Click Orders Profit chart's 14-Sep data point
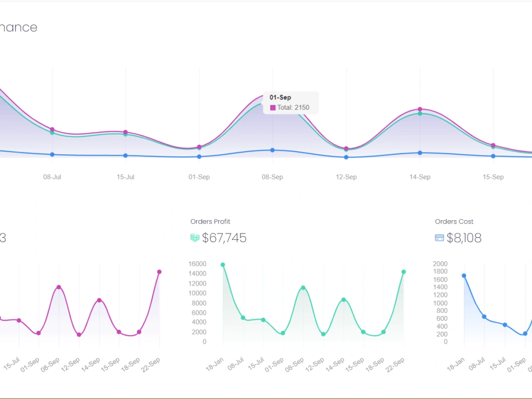 pos(343,300)
